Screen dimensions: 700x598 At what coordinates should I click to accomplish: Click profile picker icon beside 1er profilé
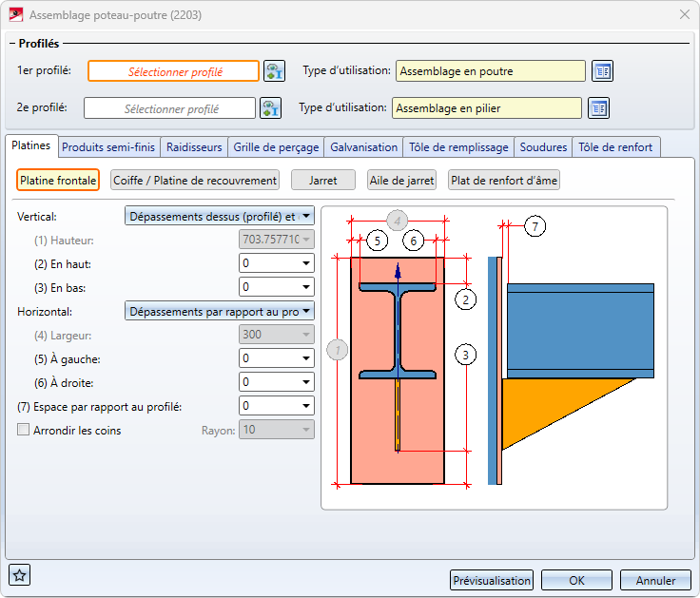pyautogui.click(x=274, y=71)
